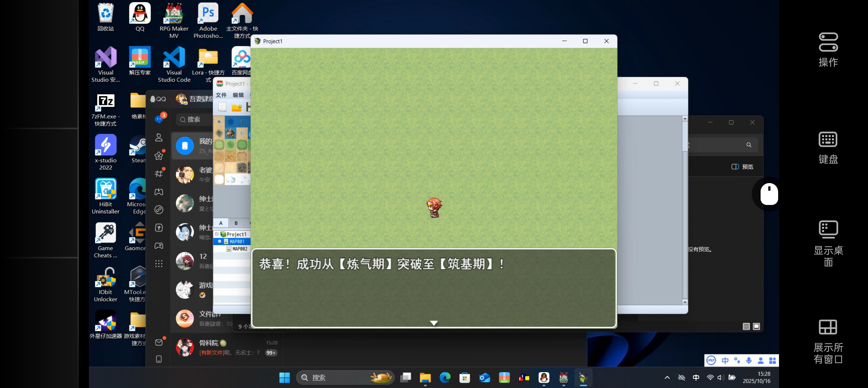Screen dimensions: 868x388
Task: Toggle the 预览 preview pane in explorer
Action: [x=742, y=167]
